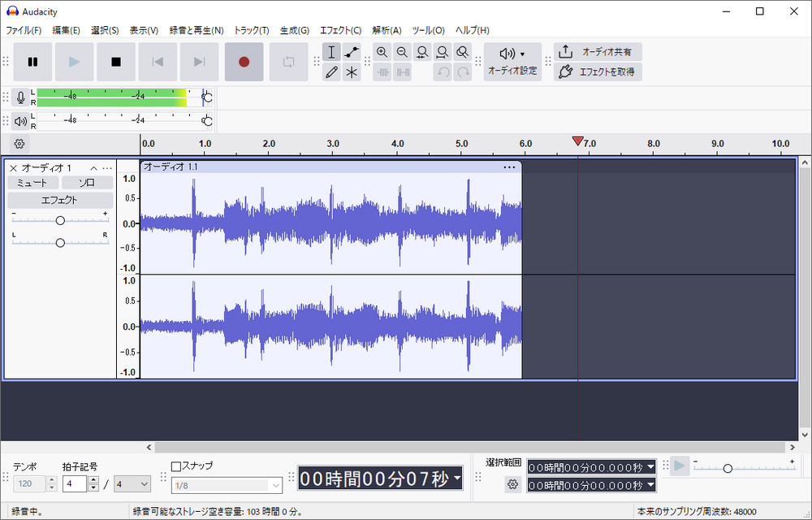Pause the recording
The image size is (812, 520).
tap(32, 62)
